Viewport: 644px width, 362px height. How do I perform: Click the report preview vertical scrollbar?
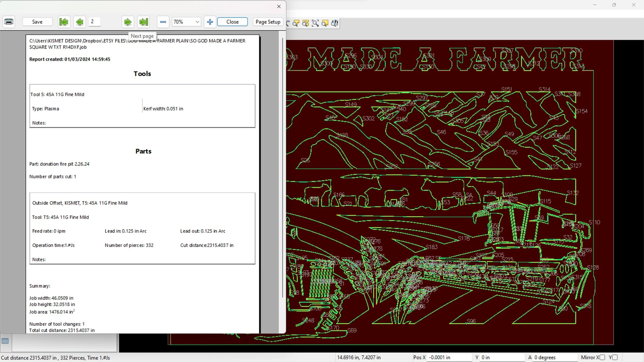[282, 167]
